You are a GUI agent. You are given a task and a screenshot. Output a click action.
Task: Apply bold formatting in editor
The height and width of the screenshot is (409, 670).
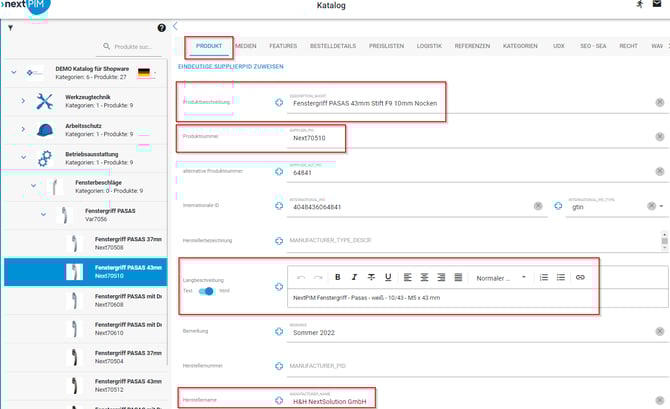(338, 277)
